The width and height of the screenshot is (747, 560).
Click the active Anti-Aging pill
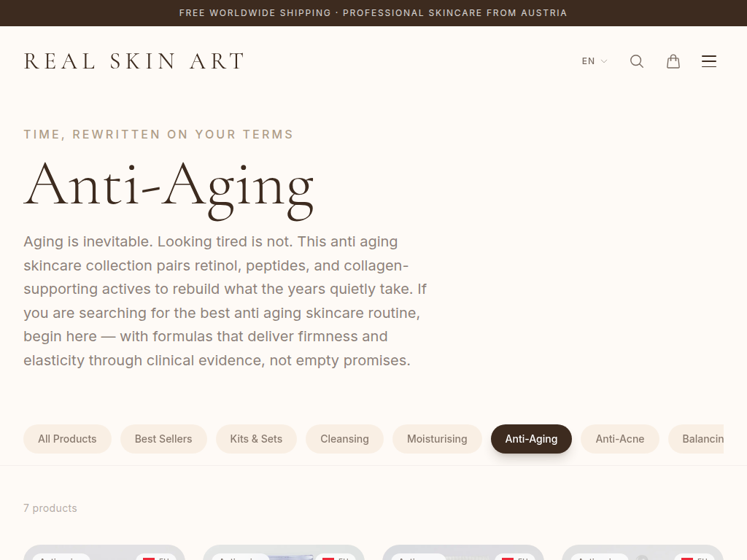(x=531, y=439)
